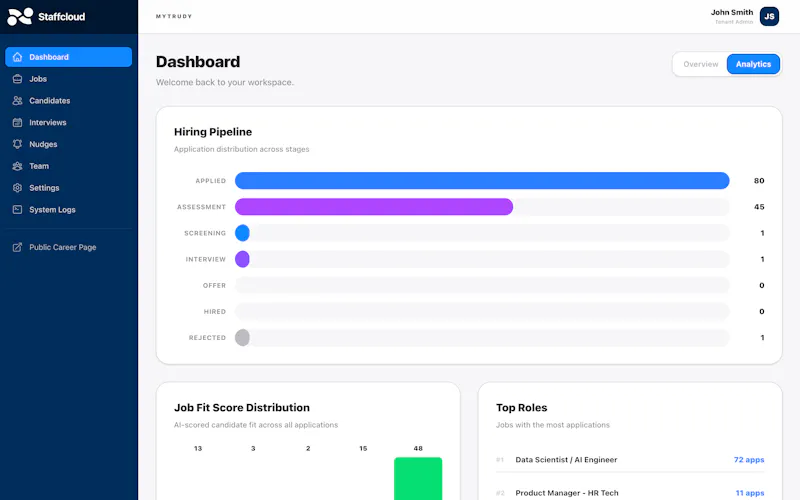The height and width of the screenshot is (500, 800).
Task: Click the SCREENING stage label
Action: pyautogui.click(x=205, y=233)
